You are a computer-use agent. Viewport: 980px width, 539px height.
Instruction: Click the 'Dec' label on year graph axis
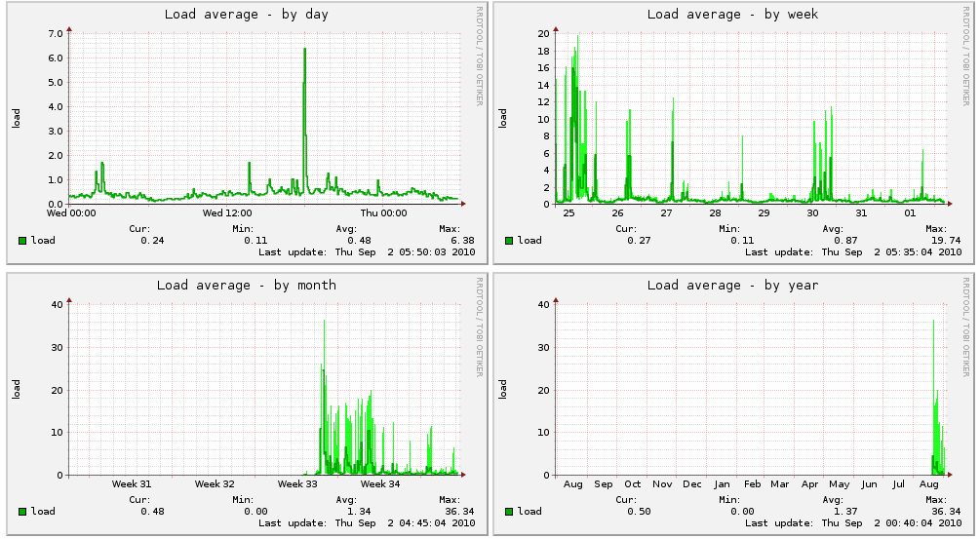692,484
